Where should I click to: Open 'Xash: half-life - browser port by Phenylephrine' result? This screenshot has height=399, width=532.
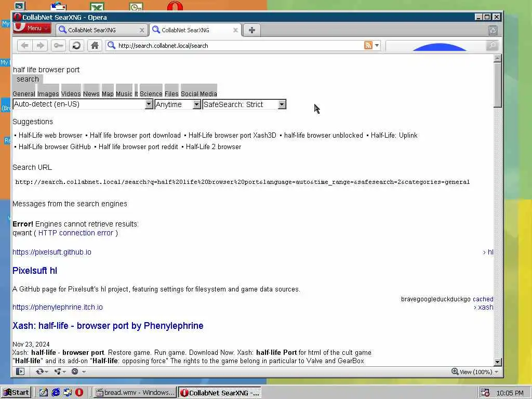tap(108, 326)
